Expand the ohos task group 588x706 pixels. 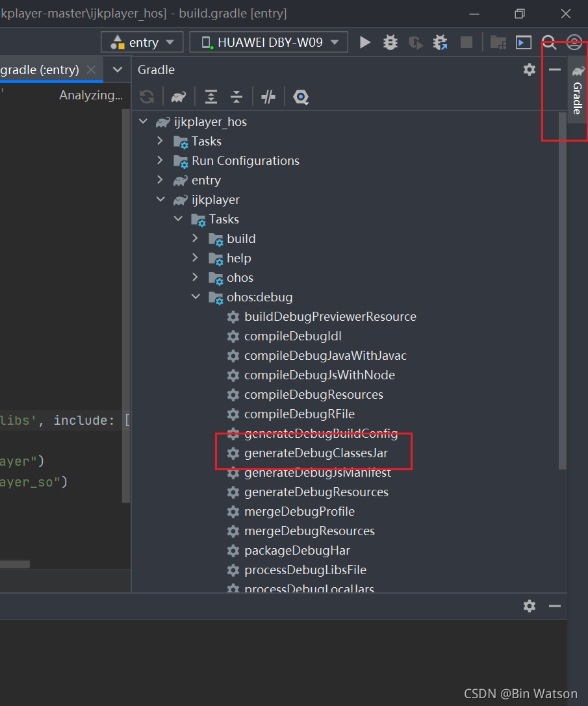tap(195, 277)
